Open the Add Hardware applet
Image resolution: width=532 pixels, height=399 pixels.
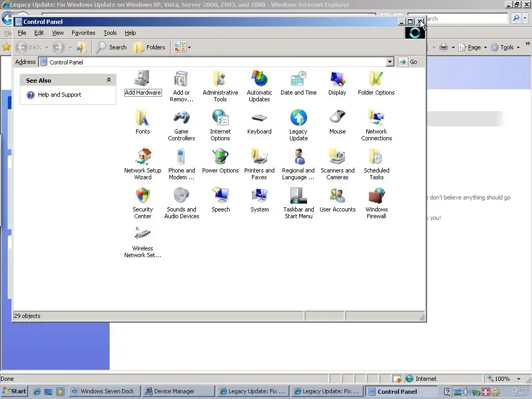(142, 83)
